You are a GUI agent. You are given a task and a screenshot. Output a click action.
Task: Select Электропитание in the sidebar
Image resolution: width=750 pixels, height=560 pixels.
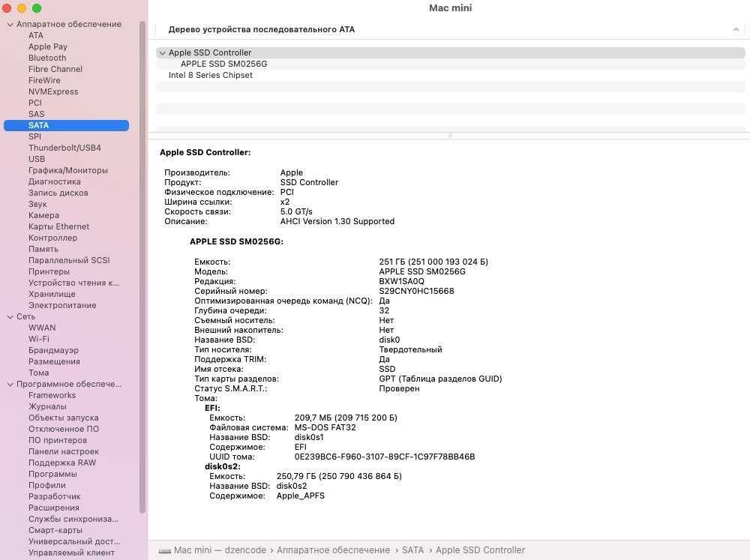point(62,305)
